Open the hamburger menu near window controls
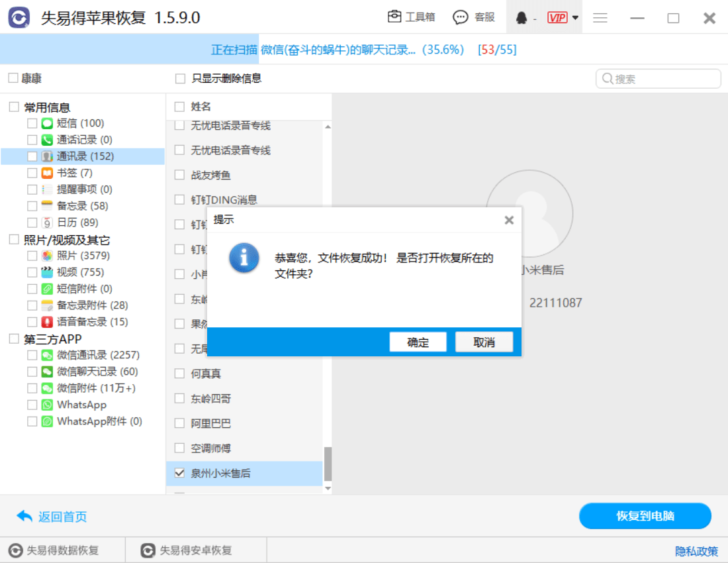 click(600, 17)
